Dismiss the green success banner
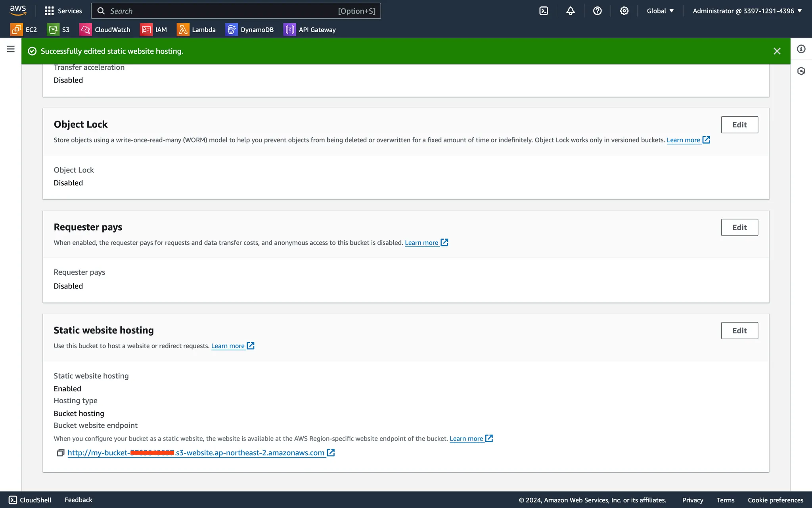Screen dimensions: 812x508 (777, 51)
